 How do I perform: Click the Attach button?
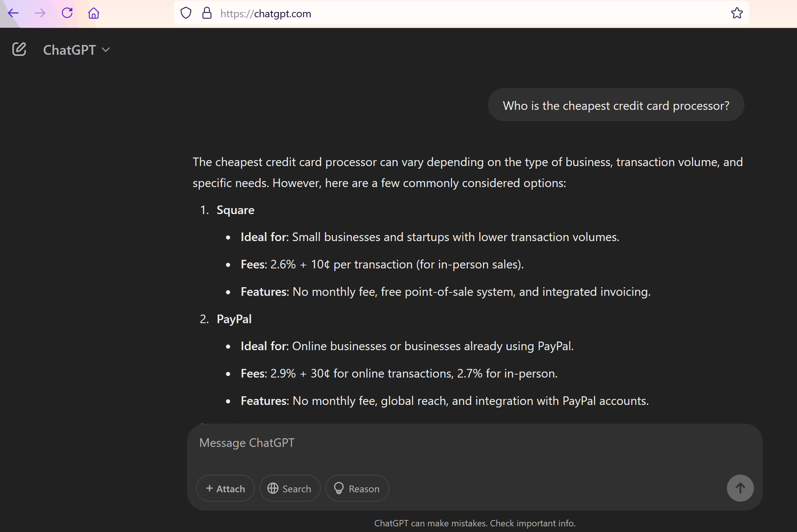(225, 489)
